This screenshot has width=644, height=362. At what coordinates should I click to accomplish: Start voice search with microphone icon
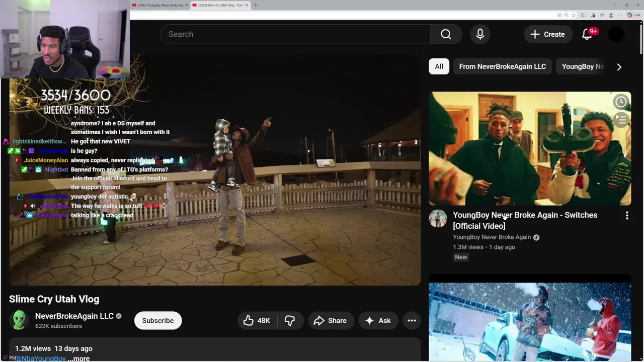[x=480, y=34]
